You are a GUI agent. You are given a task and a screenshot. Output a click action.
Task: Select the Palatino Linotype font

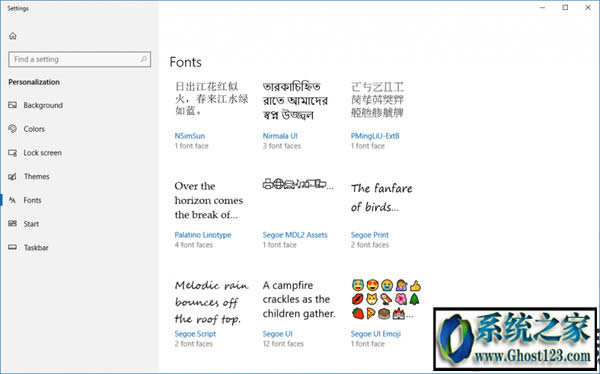click(203, 235)
